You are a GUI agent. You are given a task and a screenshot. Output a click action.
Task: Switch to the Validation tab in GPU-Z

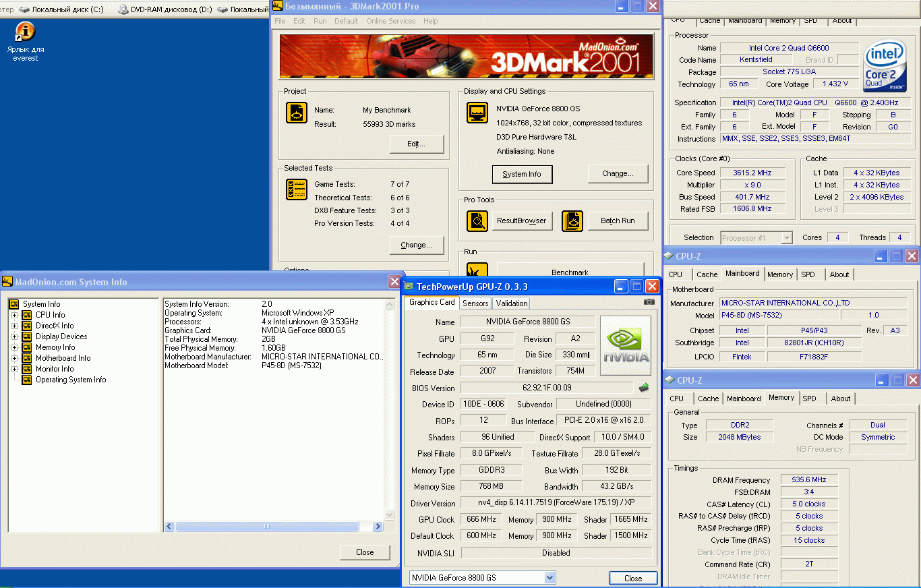(x=512, y=303)
